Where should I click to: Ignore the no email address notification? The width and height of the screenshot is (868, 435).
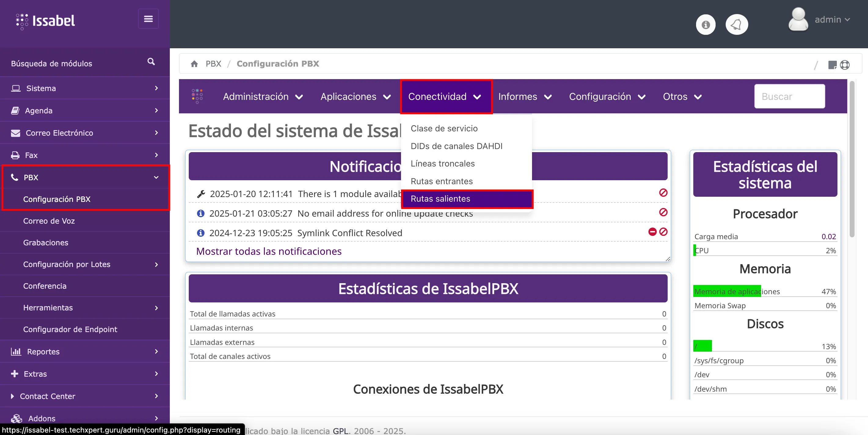pyautogui.click(x=663, y=212)
